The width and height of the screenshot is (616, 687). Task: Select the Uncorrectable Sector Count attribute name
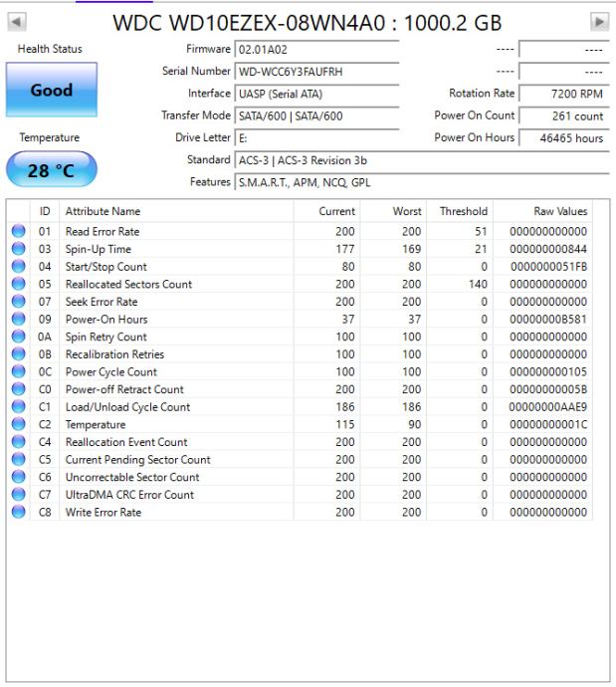(x=132, y=477)
